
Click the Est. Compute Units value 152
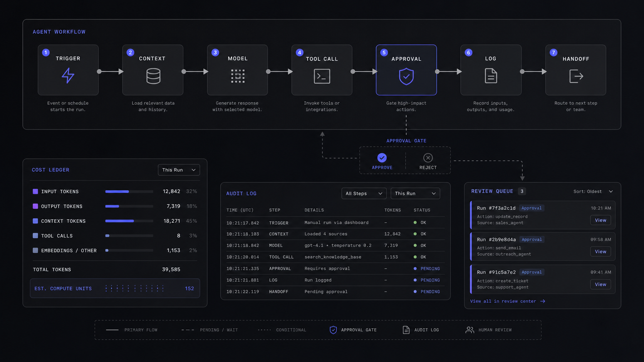coord(190,289)
